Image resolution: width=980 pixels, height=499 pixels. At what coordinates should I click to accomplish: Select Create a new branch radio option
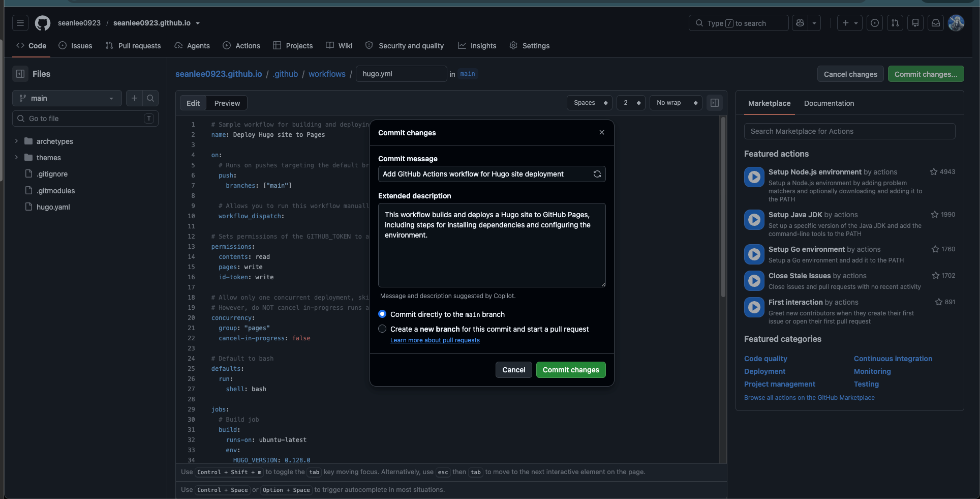pos(382,329)
